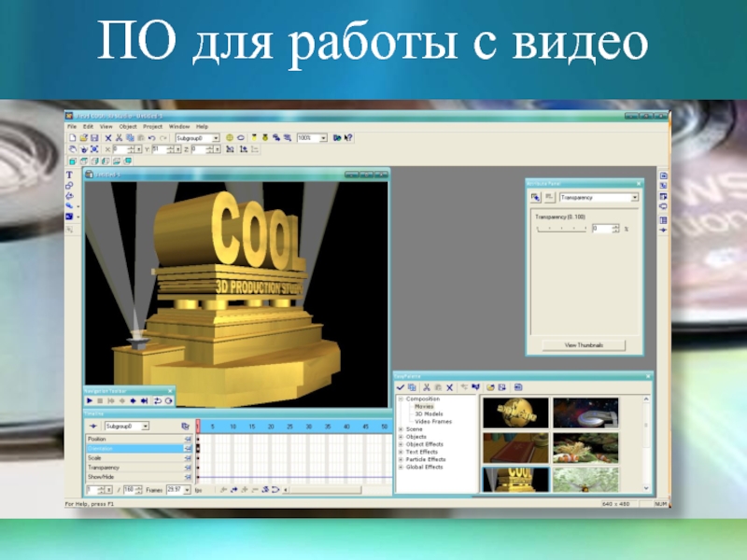Click the yellow sphere icon in the toolbar
The width and height of the screenshot is (747, 560).
click(230, 137)
